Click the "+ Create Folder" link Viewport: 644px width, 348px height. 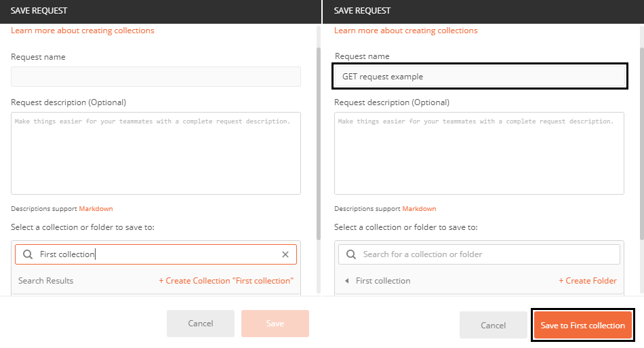click(x=587, y=281)
